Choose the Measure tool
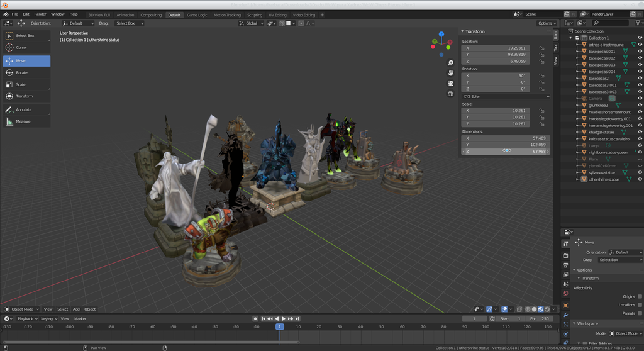 click(x=26, y=121)
